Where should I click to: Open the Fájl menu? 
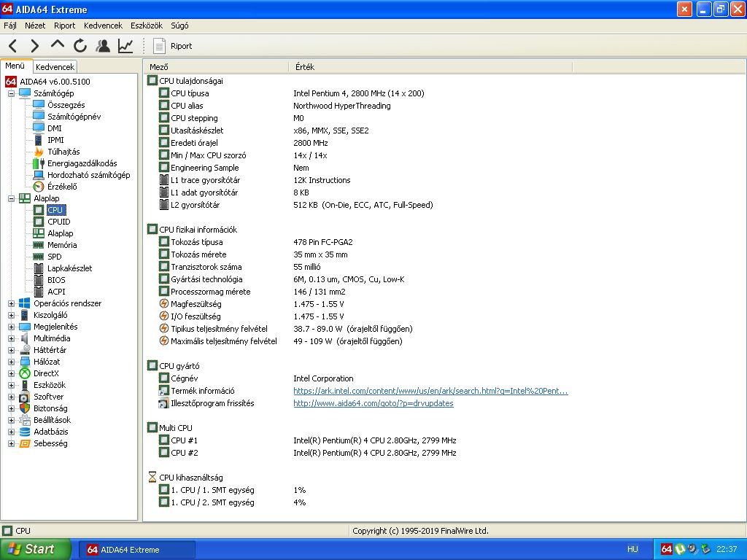[10, 26]
